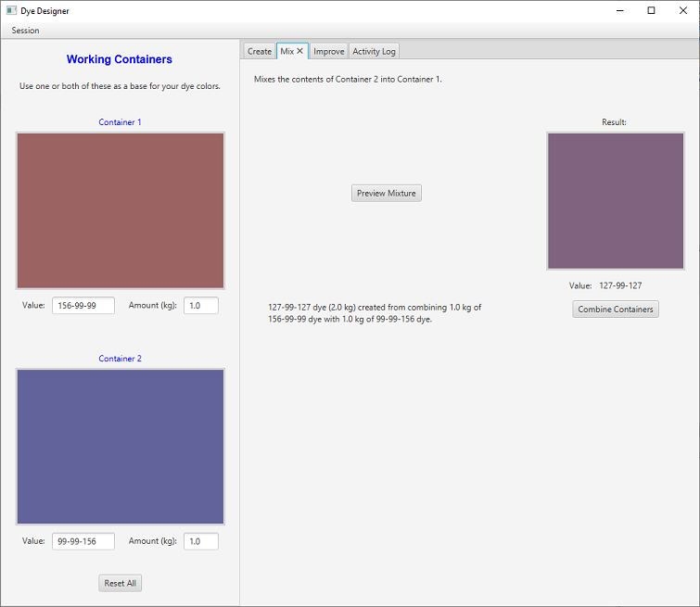The height and width of the screenshot is (607, 700).
Task: Open the Improve tab
Action: coord(329,51)
